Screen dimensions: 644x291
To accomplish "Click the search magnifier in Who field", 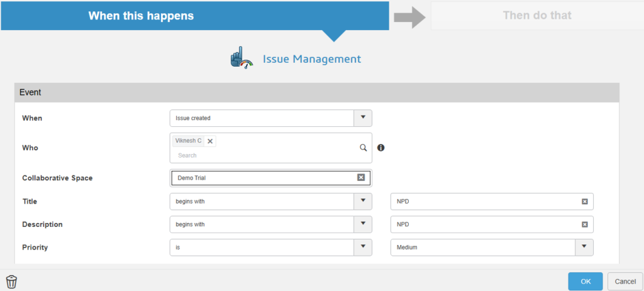I will point(363,148).
